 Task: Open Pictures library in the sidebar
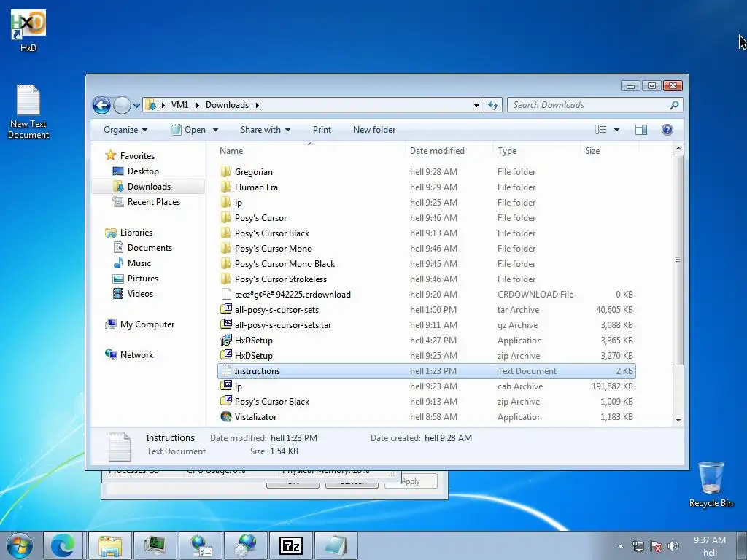click(142, 278)
